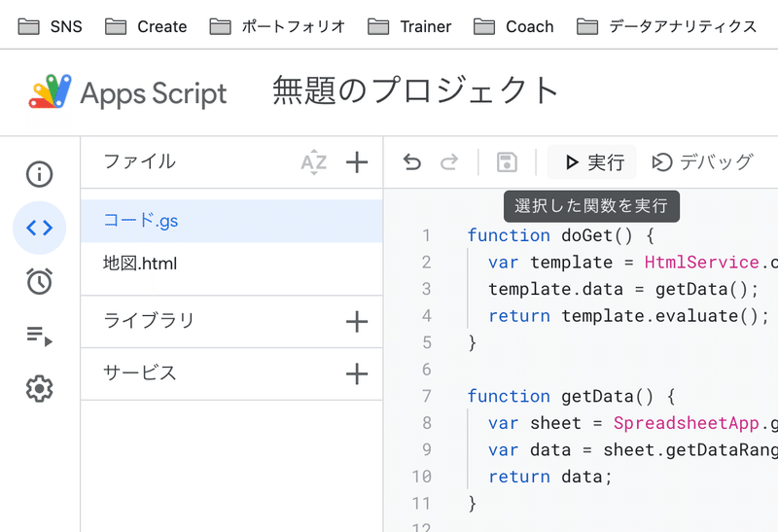This screenshot has height=532, width=778.
Task: Open the Coach bookmarks folder
Action: [516, 26]
